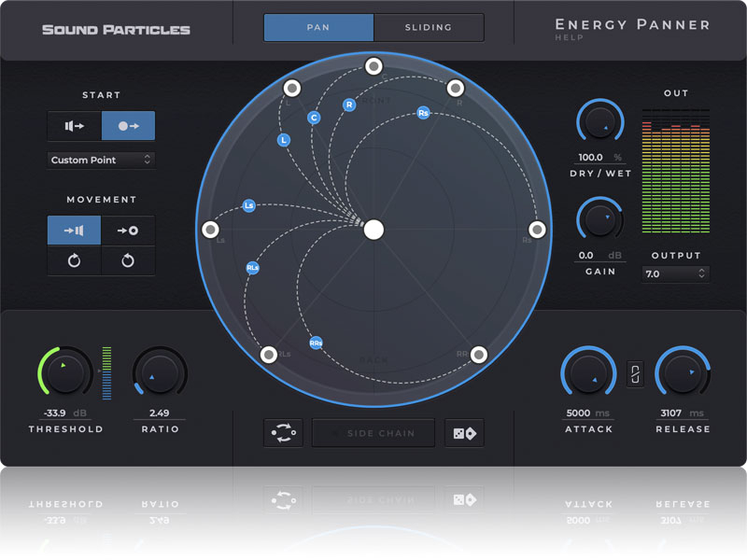Viewport: 747px width, 560px height.
Task: Switch to the Sliding tab
Action: point(429,28)
